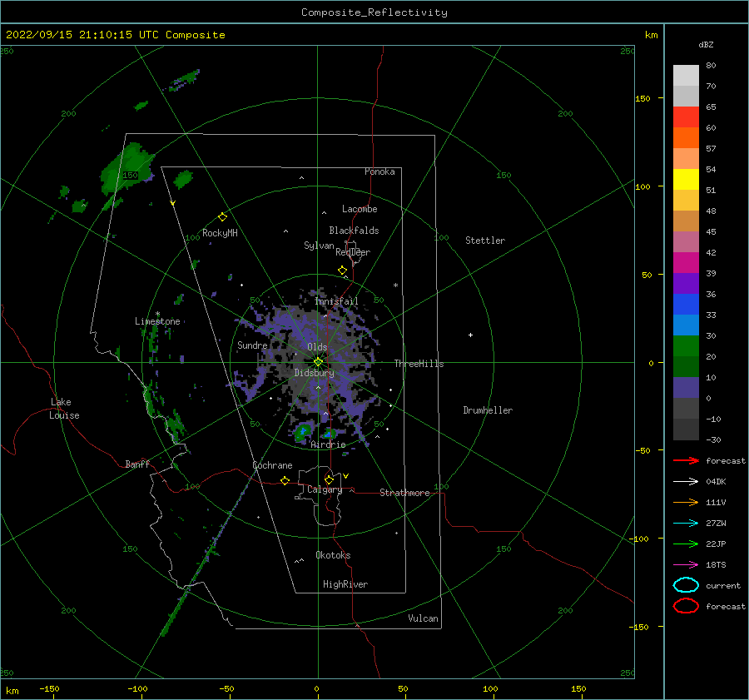Click the 36 dBZ purple color swatch

pyautogui.click(x=686, y=283)
